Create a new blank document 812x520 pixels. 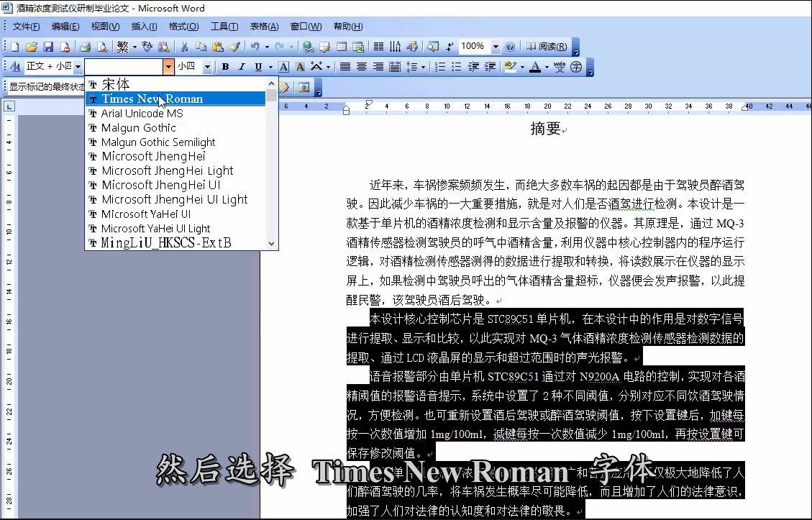[x=15, y=47]
